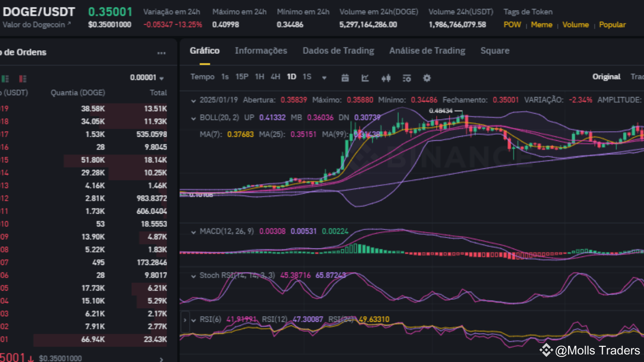This screenshot has height=362, width=644.
Task: Open more details arrow beside $0.35001000
Action: [161, 359]
